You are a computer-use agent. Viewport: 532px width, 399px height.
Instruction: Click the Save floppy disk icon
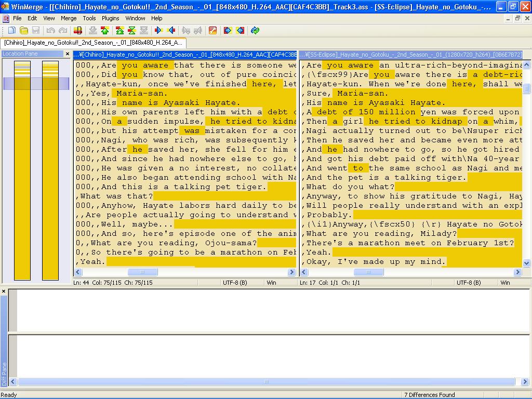coord(36,31)
